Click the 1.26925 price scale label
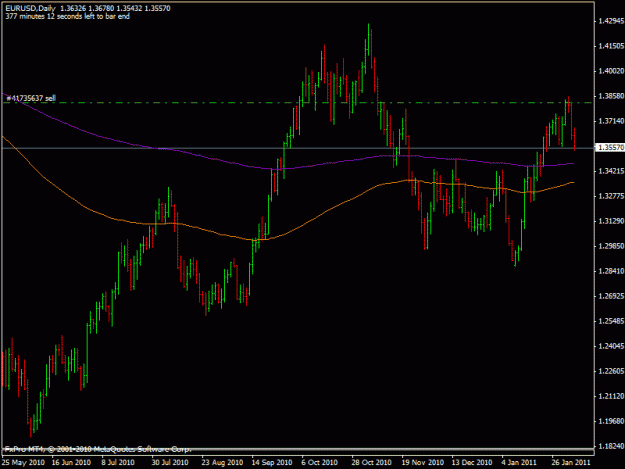625x469 pixels. (x=611, y=296)
